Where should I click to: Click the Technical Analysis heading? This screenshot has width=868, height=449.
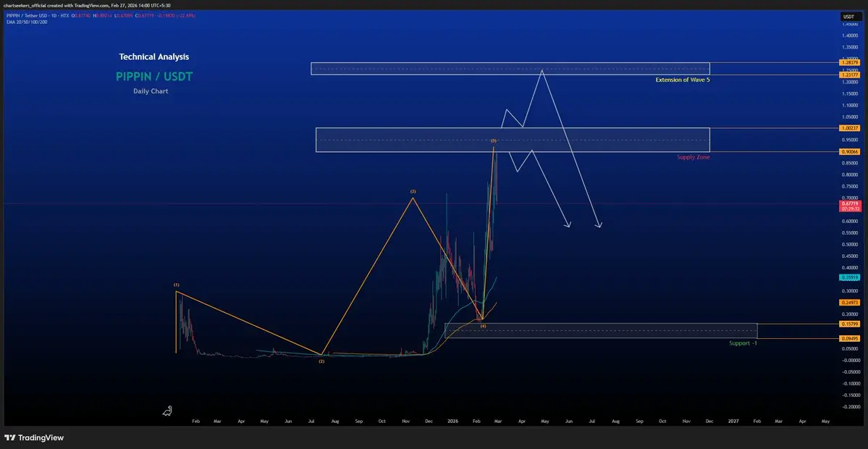click(154, 56)
